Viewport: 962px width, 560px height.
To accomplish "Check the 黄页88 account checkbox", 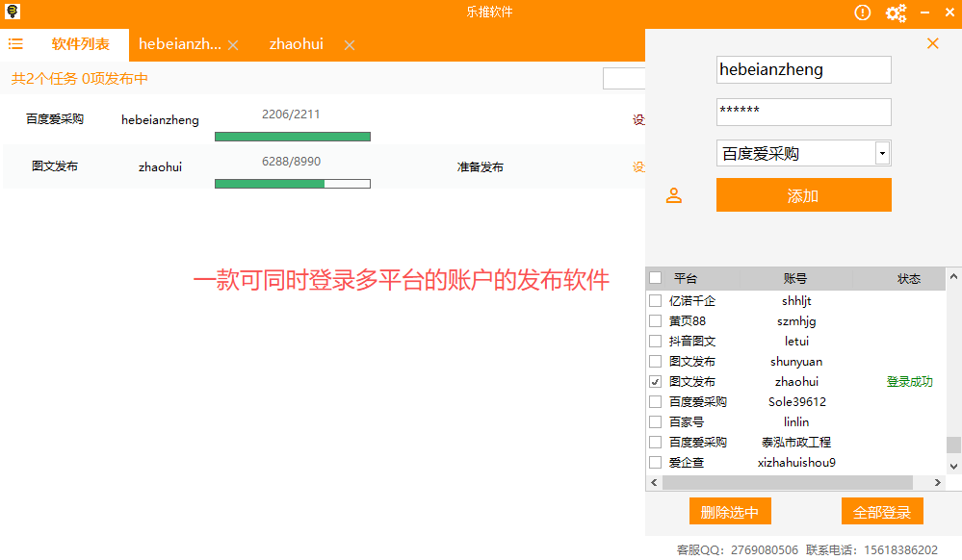I will coord(656,320).
